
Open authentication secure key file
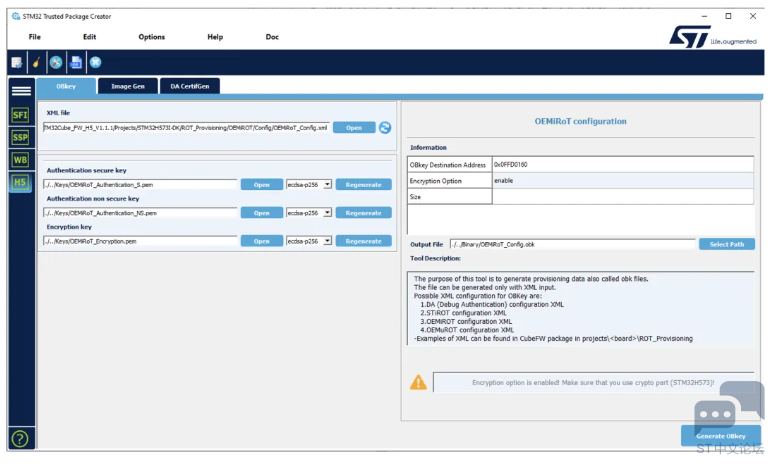(262, 184)
